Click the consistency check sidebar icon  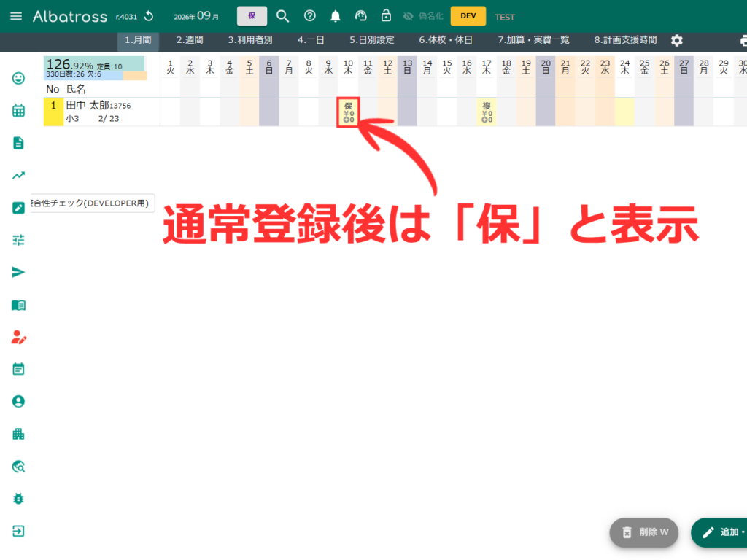(18, 208)
